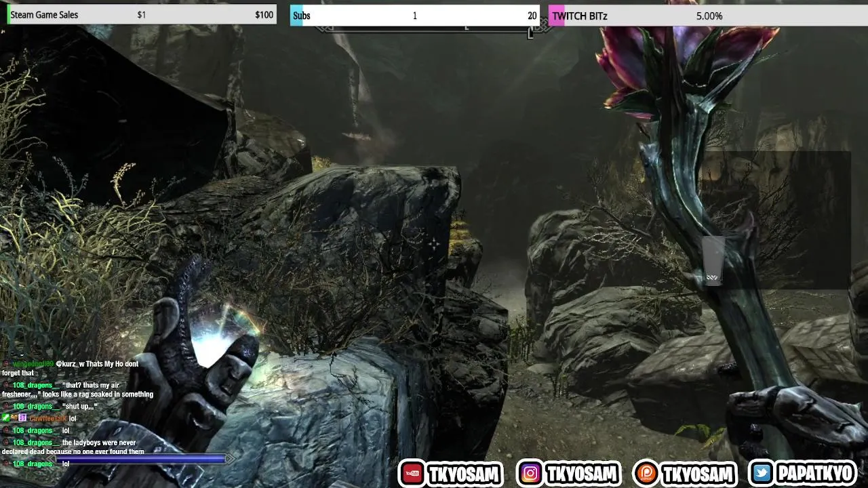Image resolution: width=868 pixels, height=488 pixels.
Task: Click the Patreon logo icon
Action: point(646,473)
